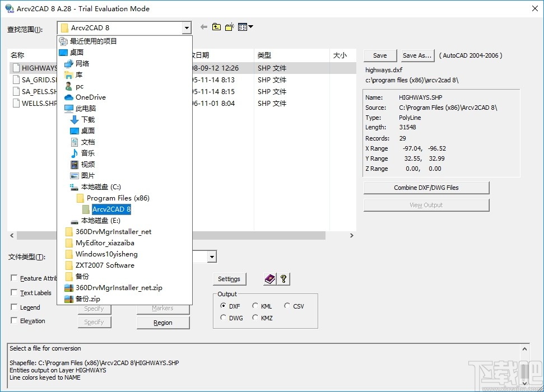
Task: Click the question mark help icon
Action: 283,279
